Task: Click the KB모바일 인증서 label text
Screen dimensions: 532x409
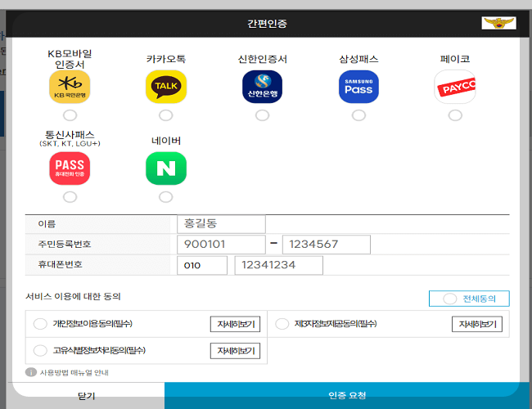Action: [x=70, y=59]
